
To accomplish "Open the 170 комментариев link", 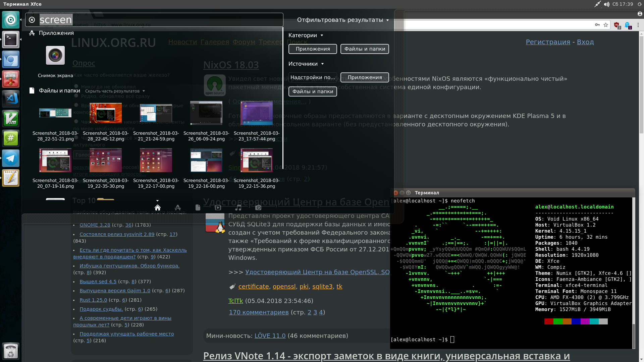I will click(259, 312).
